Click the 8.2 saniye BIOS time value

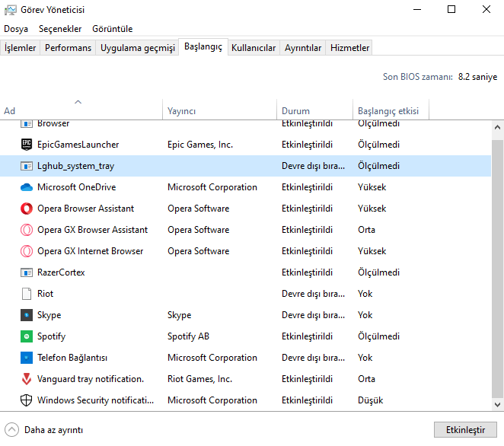tap(477, 77)
